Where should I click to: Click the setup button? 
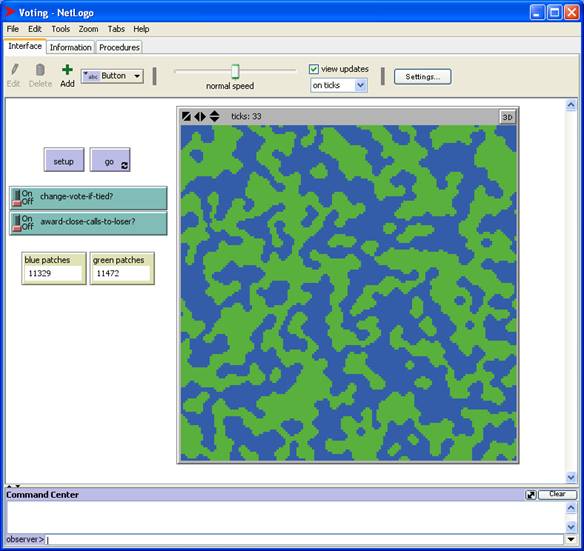(x=64, y=161)
